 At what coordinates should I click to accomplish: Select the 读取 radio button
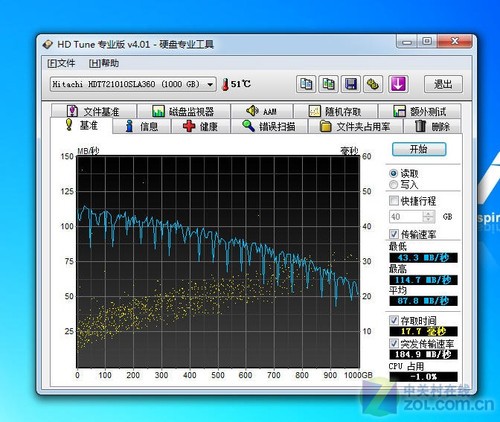click(394, 173)
